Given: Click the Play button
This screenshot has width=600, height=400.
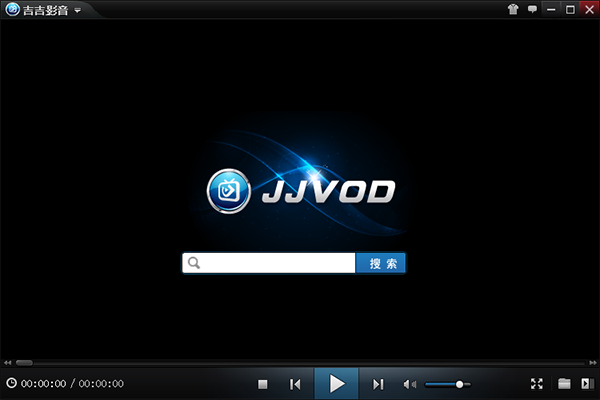Looking at the screenshot, I should point(337,383).
